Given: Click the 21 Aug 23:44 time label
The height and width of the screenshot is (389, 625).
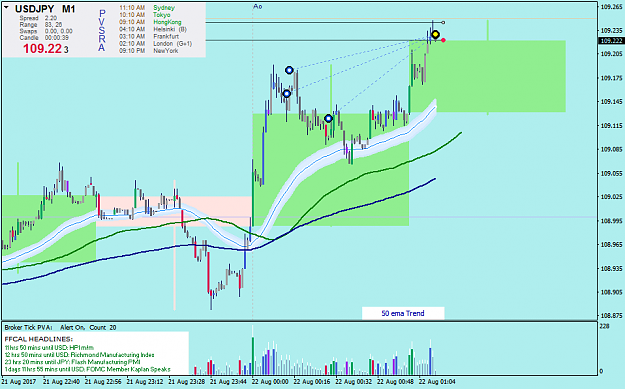Looking at the screenshot, I should [229, 382].
